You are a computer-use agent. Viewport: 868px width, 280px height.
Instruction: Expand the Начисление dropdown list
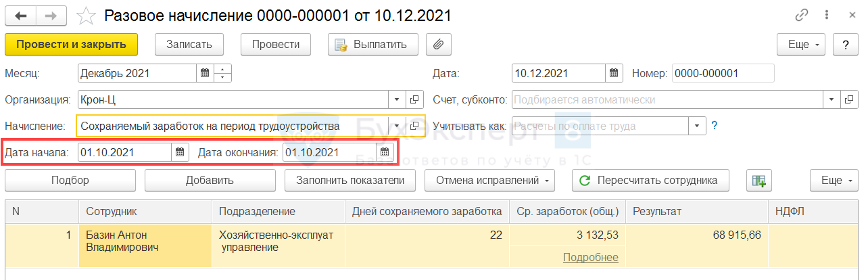[x=397, y=126]
